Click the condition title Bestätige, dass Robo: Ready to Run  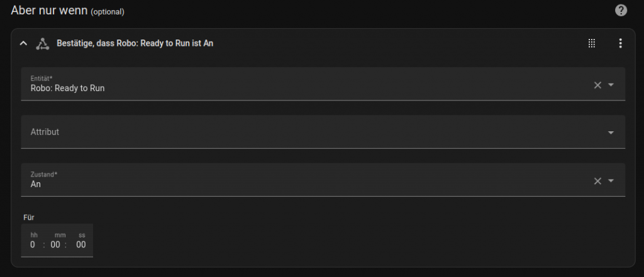click(135, 43)
